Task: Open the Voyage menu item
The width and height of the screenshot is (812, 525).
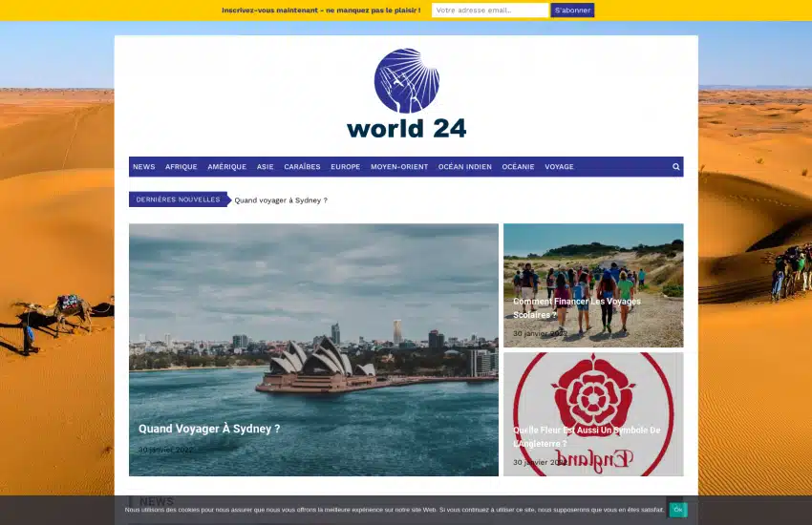Action: pyautogui.click(x=559, y=167)
